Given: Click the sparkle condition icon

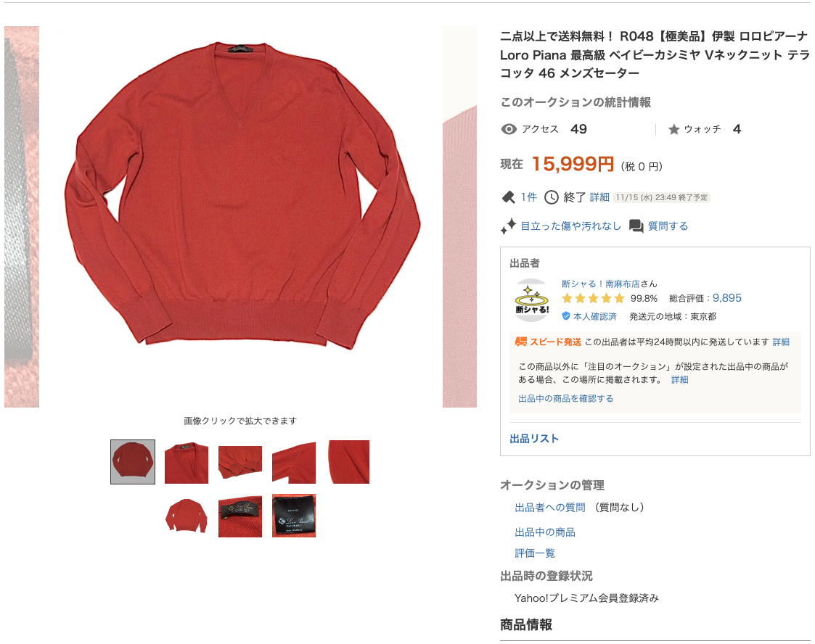Looking at the screenshot, I should 508,226.
